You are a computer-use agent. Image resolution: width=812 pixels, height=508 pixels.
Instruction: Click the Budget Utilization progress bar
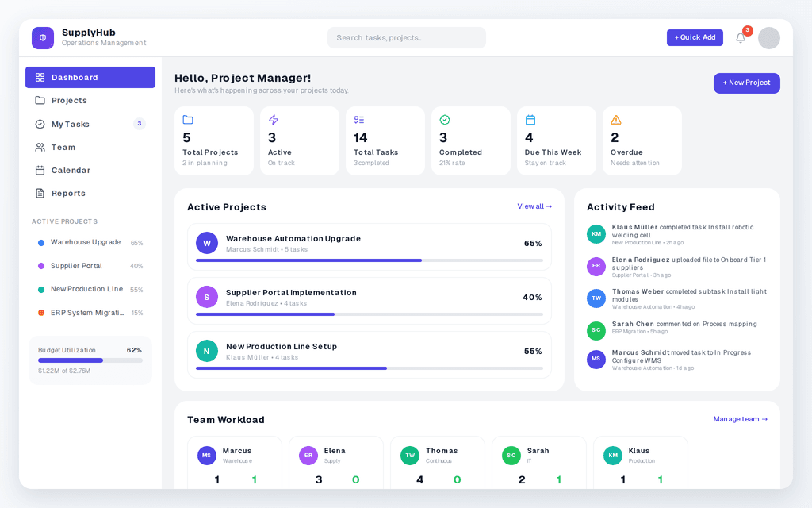coord(90,360)
